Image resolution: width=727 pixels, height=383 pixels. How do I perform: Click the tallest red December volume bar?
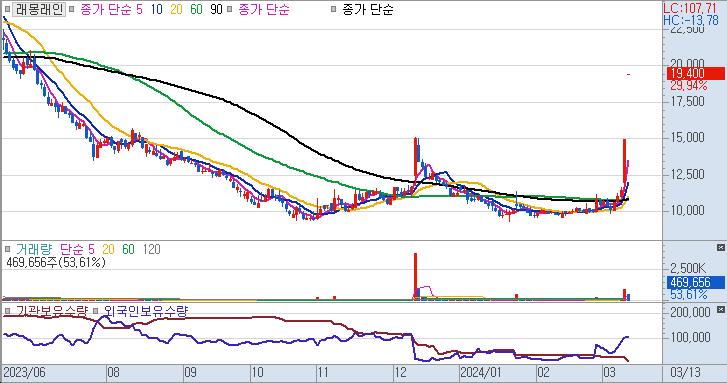(x=415, y=276)
